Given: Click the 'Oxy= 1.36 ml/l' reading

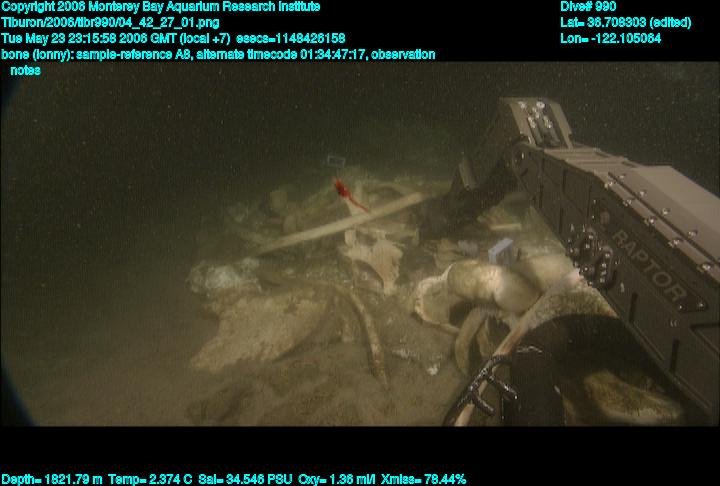Looking at the screenshot, I should click(337, 480).
